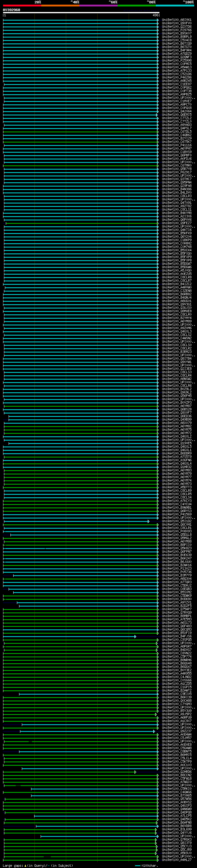The width and height of the screenshot is (197, 868).
Task: Select hit label UniRef100_C6TMR0
Action: [x=176, y=165]
